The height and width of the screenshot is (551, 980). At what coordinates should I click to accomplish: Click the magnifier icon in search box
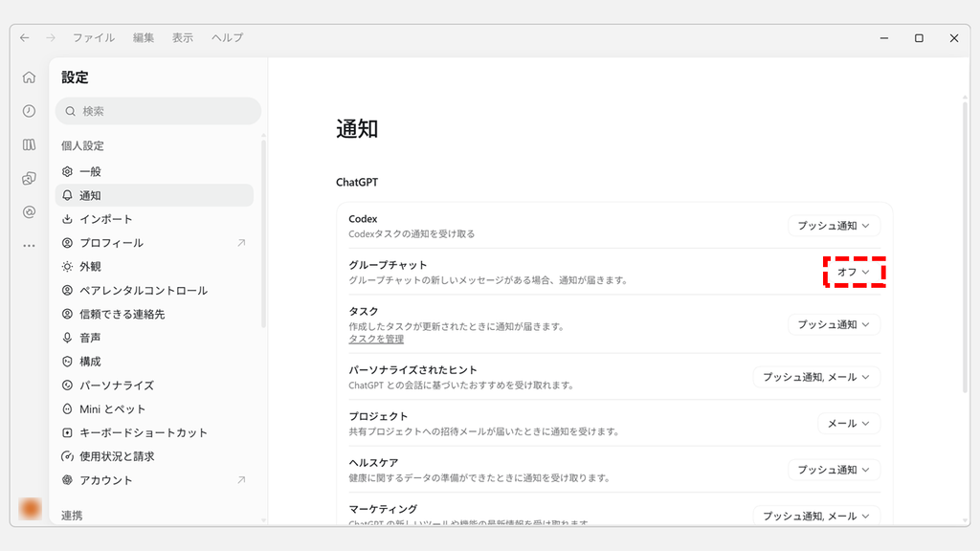coord(71,111)
